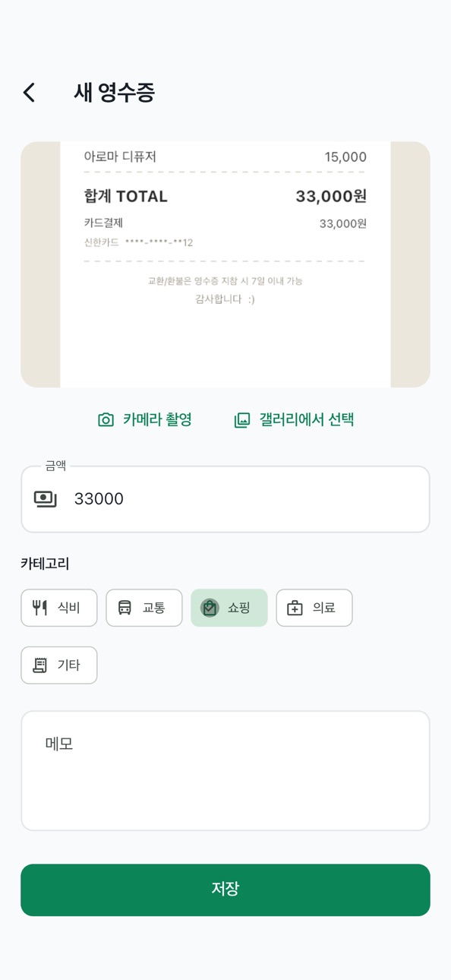
Task: Save the receipt with the 저장 button
Action: coord(225,890)
